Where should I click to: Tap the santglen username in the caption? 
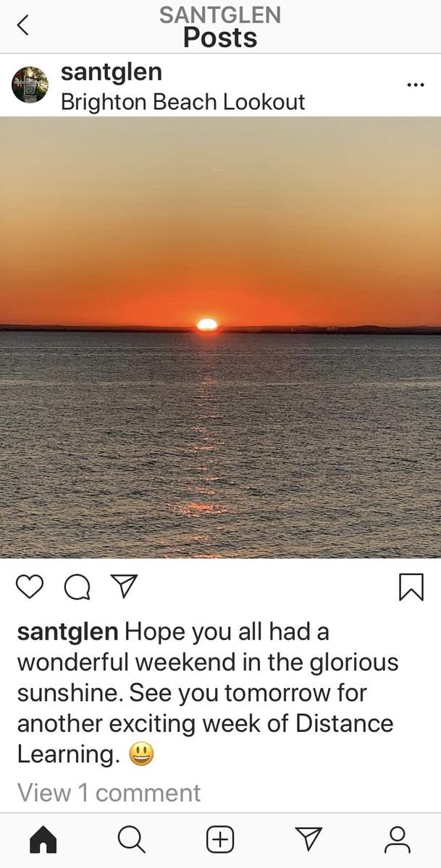coord(67,633)
